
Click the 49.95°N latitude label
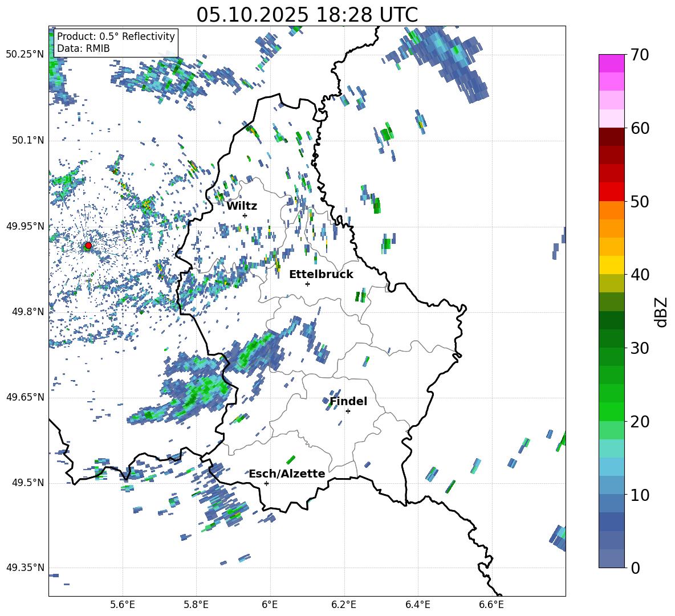25,226
